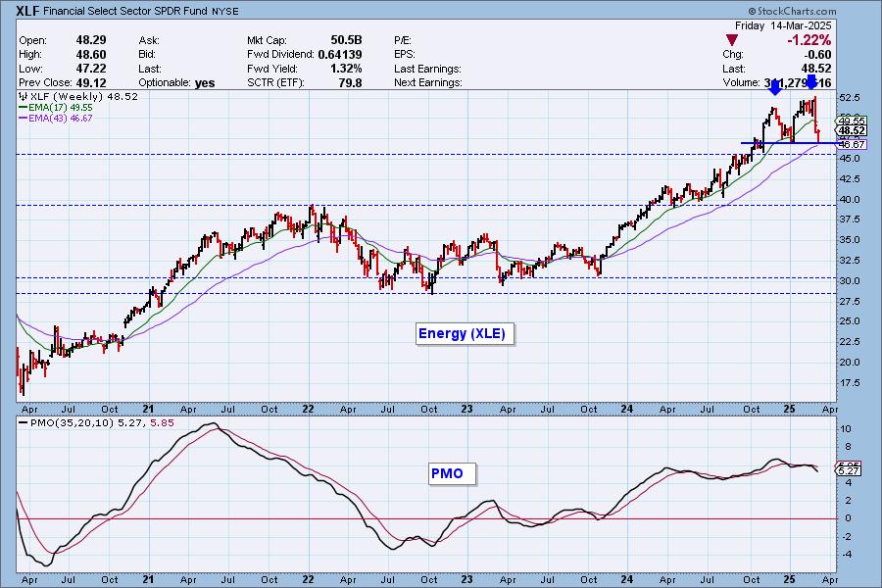
Task: Click the Prev Close value 49.12
Action: click(91, 82)
